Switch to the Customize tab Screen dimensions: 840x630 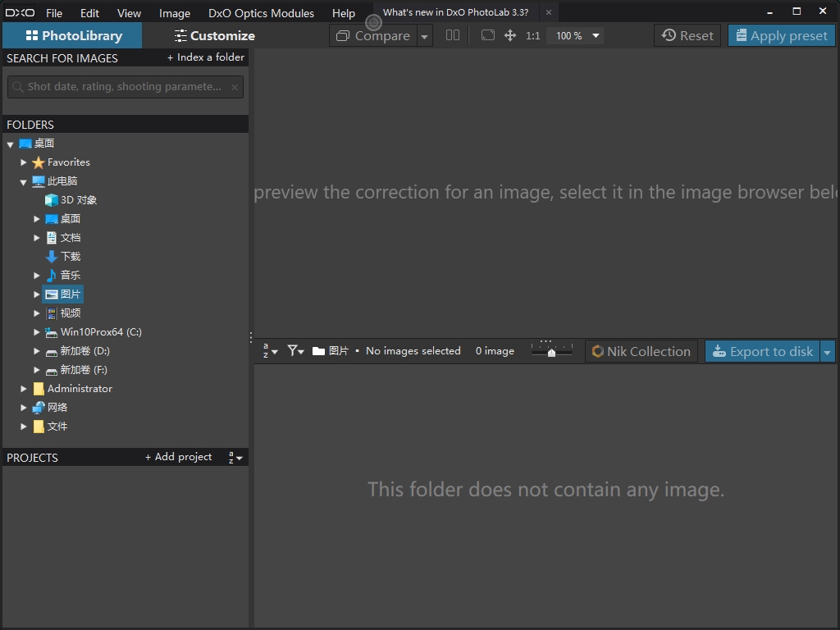click(x=214, y=36)
